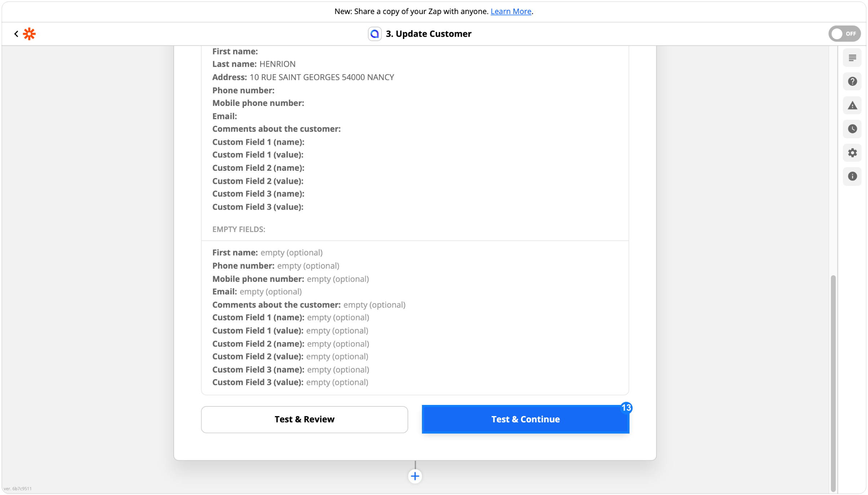Click the version label 'ver. 6b7c9511'

pos(18,489)
